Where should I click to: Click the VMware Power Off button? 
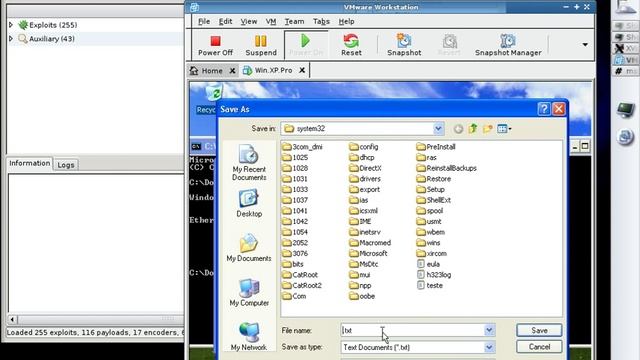[x=215, y=45]
